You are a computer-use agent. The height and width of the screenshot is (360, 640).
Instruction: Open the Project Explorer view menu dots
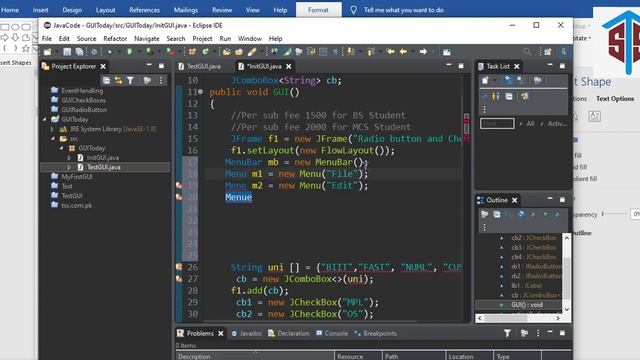point(161,80)
